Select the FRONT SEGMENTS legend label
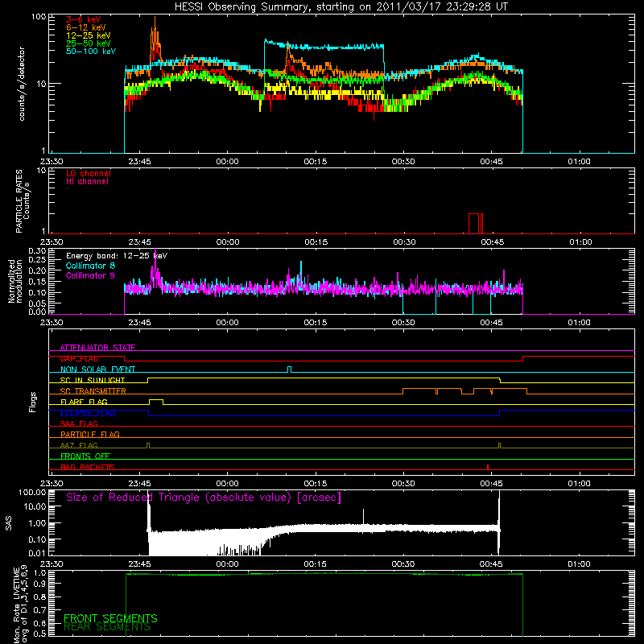 (110, 618)
